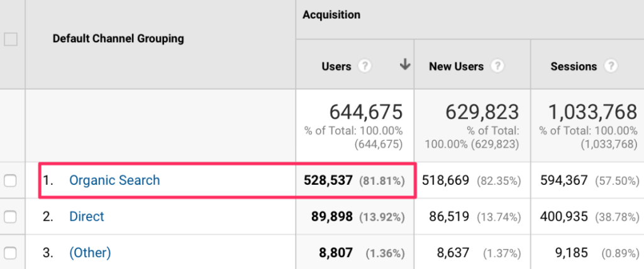The height and width of the screenshot is (269, 644).
Task: Click the Default Channel Grouping header
Action: tap(118, 39)
